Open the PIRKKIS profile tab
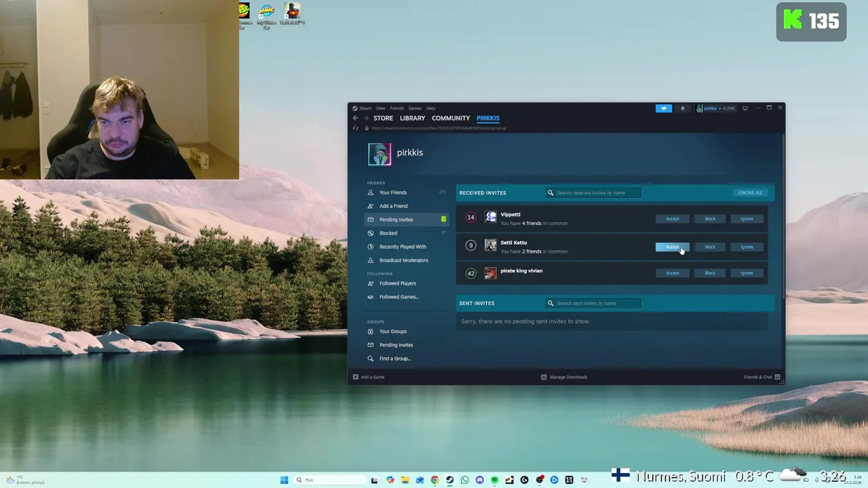Viewport: 868px width, 488px height. tap(488, 118)
